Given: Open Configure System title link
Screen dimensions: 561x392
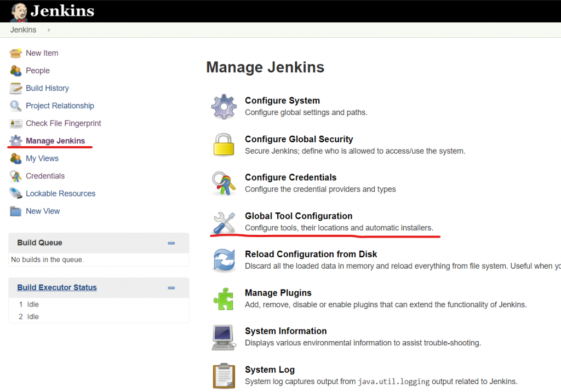Looking at the screenshot, I should [x=282, y=101].
